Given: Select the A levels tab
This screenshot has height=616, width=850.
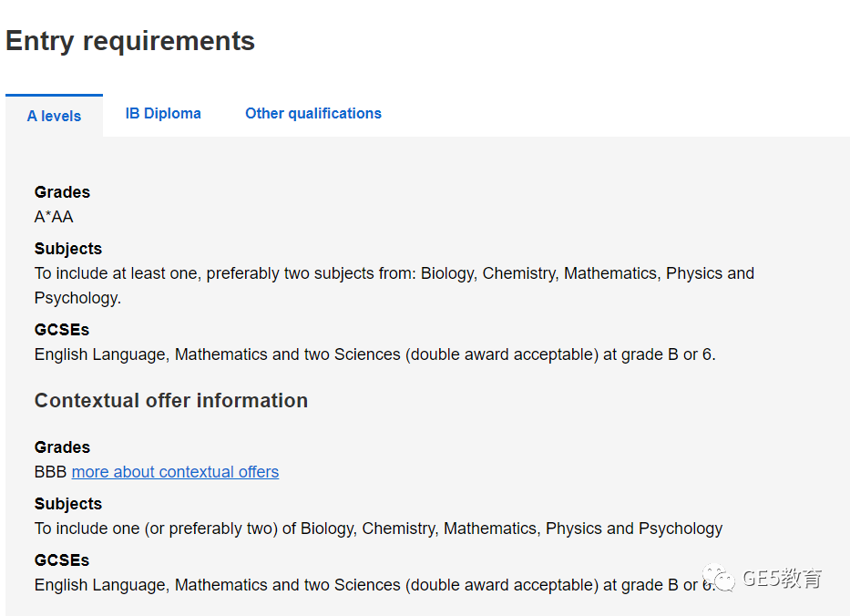Looking at the screenshot, I should 55,116.
